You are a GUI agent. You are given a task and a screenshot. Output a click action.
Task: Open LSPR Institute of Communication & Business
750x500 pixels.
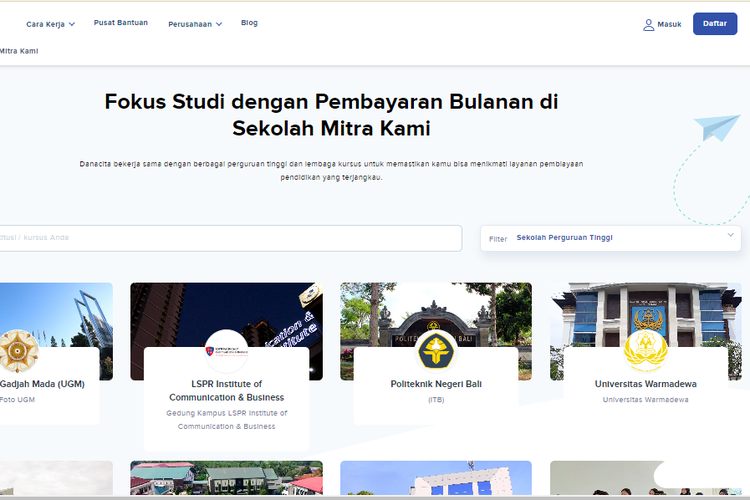coord(226,390)
